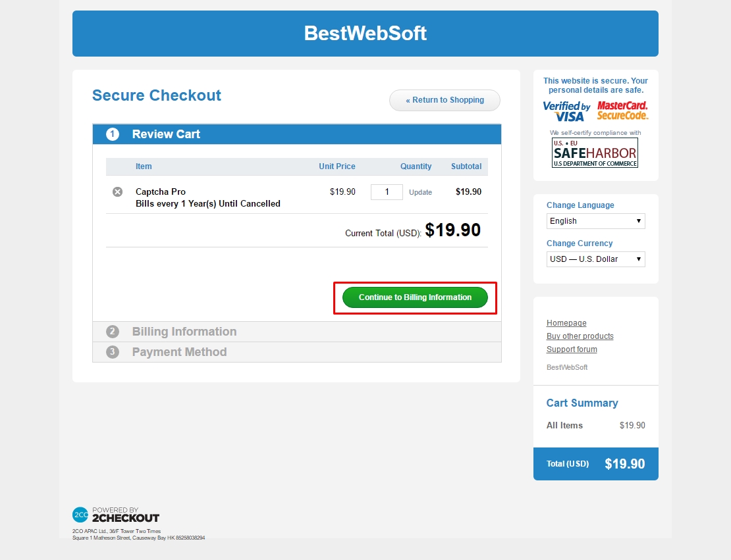Open the Support forum link
The image size is (731, 560).
click(572, 349)
